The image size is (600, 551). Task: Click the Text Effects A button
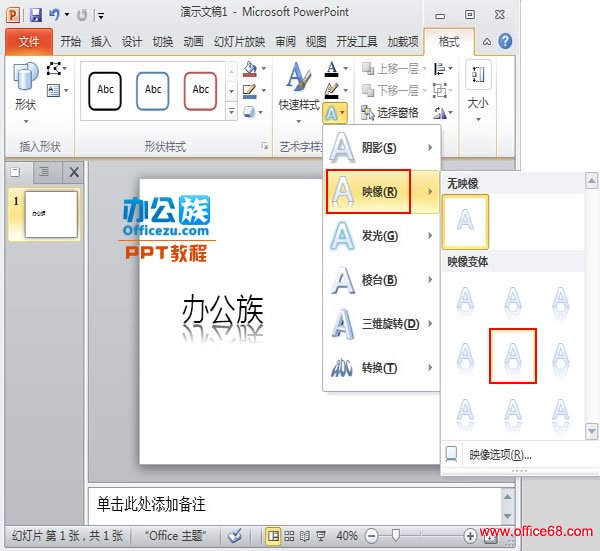pos(335,113)
